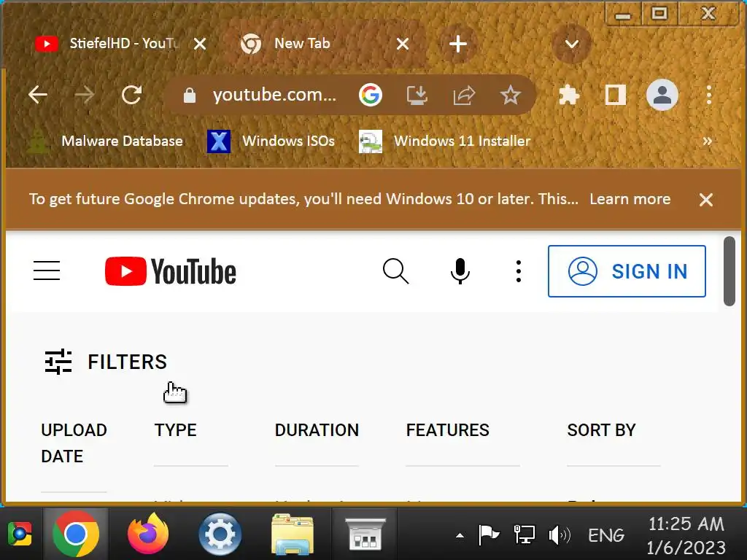
Task: Click the SIGN IN button
Action: tap(627, 271)
